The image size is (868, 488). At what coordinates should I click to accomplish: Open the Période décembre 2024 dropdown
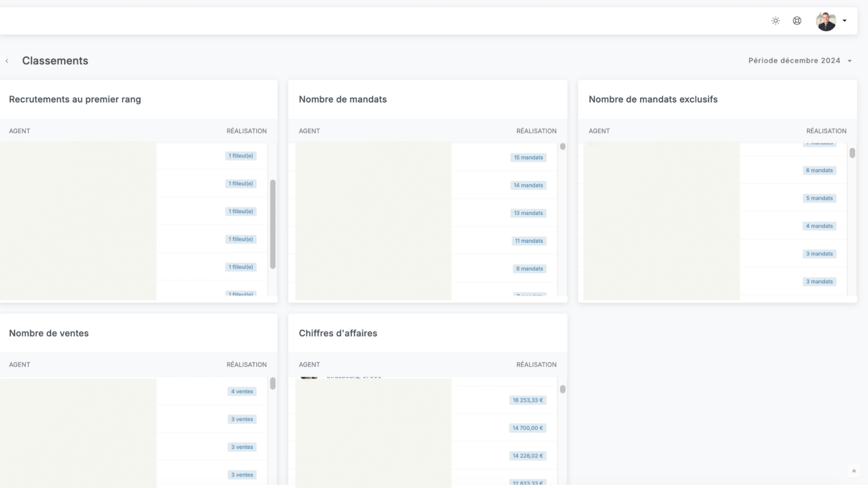click(x=800, y=60)
